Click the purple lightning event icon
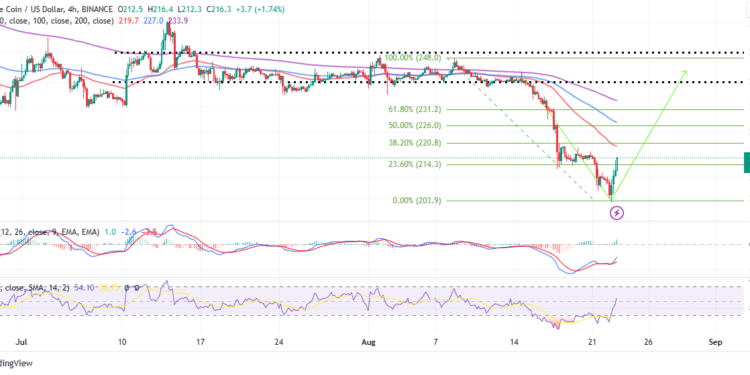The width and height of the screenshot is (750, 375). [x=618, y=212]
